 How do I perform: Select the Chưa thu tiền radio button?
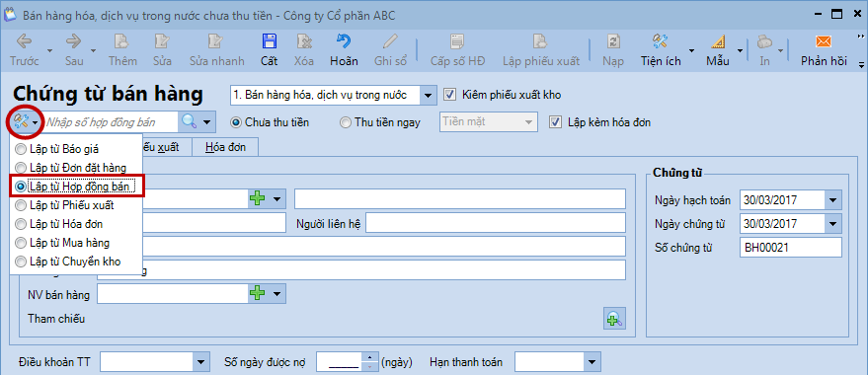pos(235,122)
